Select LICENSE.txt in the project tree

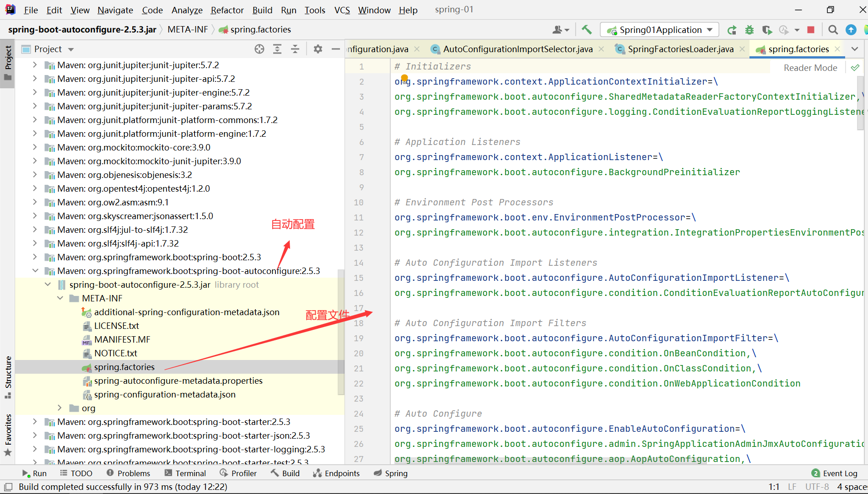[x=117, y=326]
